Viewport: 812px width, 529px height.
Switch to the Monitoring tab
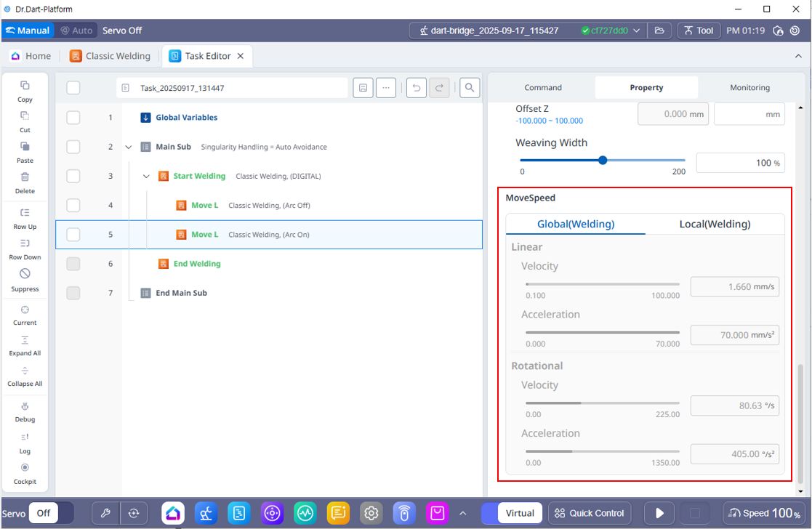749,88
